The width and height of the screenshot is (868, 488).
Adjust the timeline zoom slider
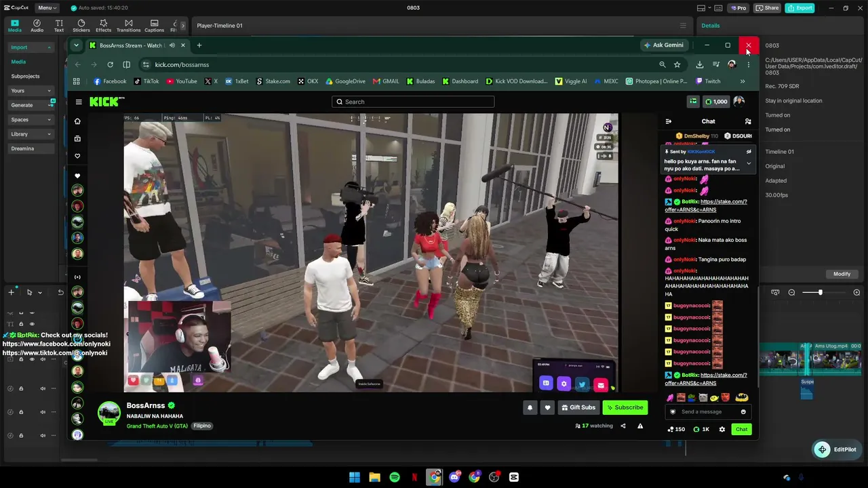coord(819,292)
